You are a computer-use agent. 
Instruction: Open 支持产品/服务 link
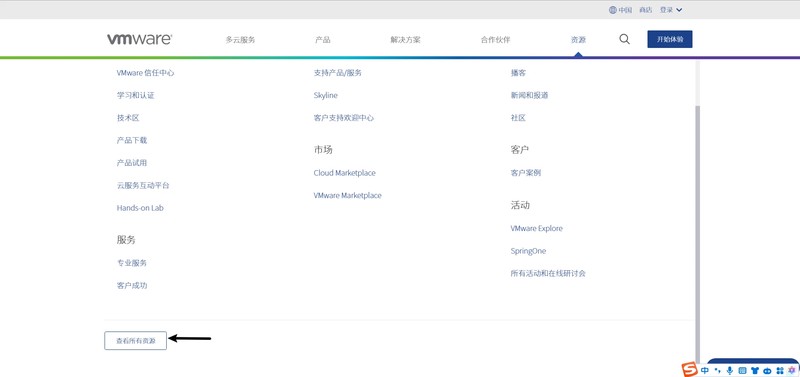[x=338, y=73]
